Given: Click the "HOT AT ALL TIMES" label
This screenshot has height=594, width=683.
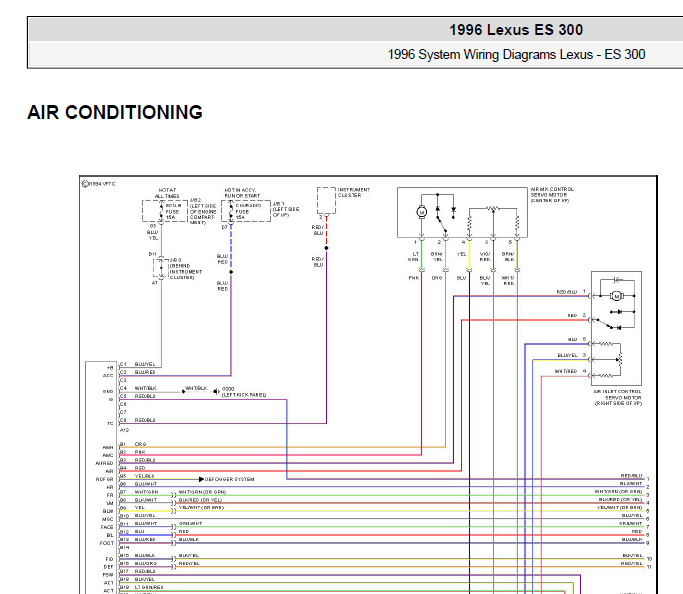Looking at the screenshot, I should pyautogui.click(x=167, y=193).
